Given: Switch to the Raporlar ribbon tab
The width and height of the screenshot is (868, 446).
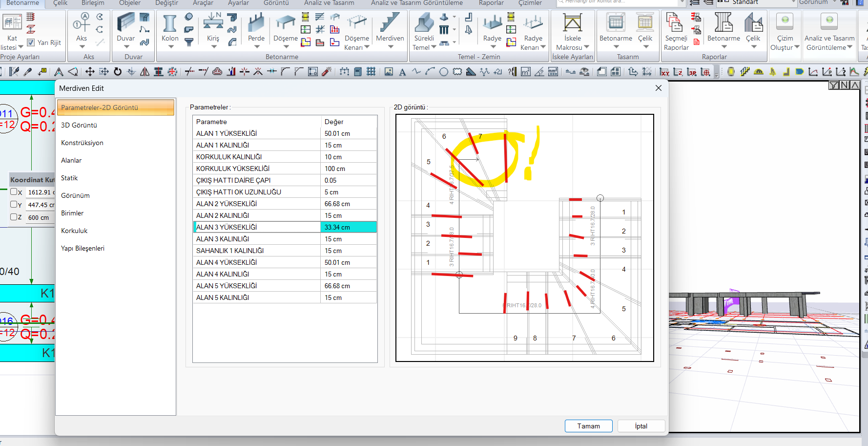Looking at the screenshot, I should [x=491, y=3].
